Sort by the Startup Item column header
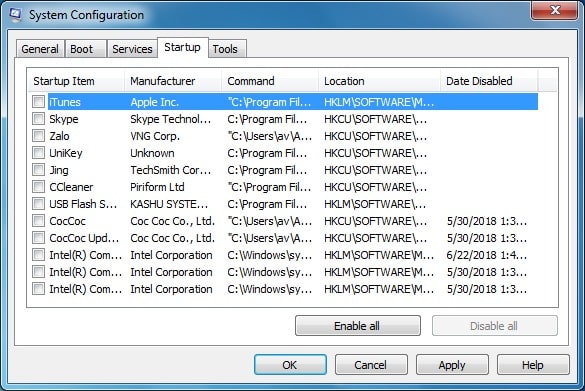 click(x=76, y=81)
